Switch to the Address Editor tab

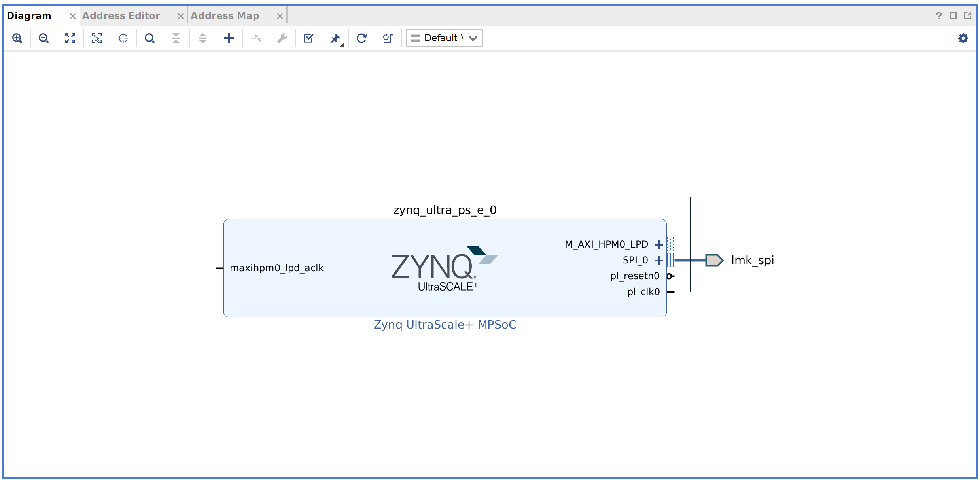[x=121, y=16]
